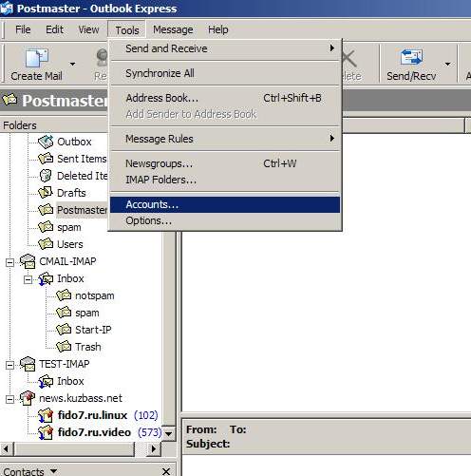Viewport: 471px width, 476px height.
Task: Select the Drafts folder label
Action: pos(71,193)
